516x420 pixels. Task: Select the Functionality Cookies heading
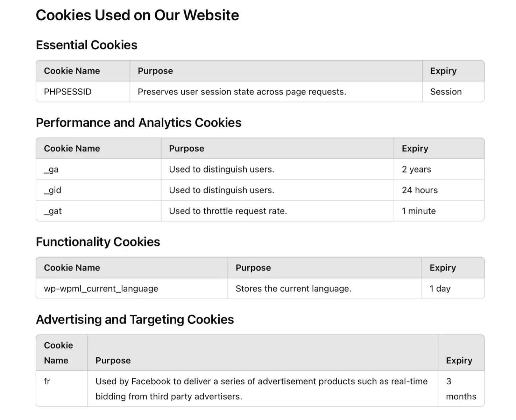coord(98,242)
